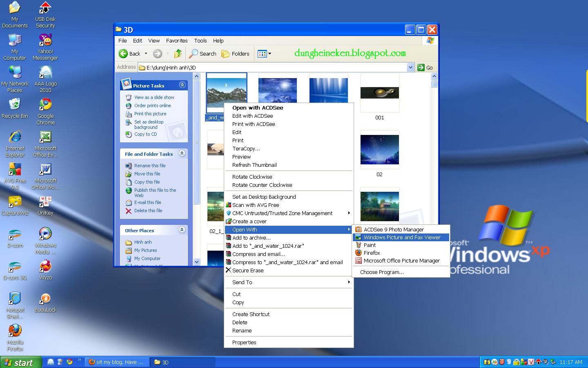Select the 001 image thumbnail
The width and height of the screenshot is (588, 368).
click(x=379, y=93)
